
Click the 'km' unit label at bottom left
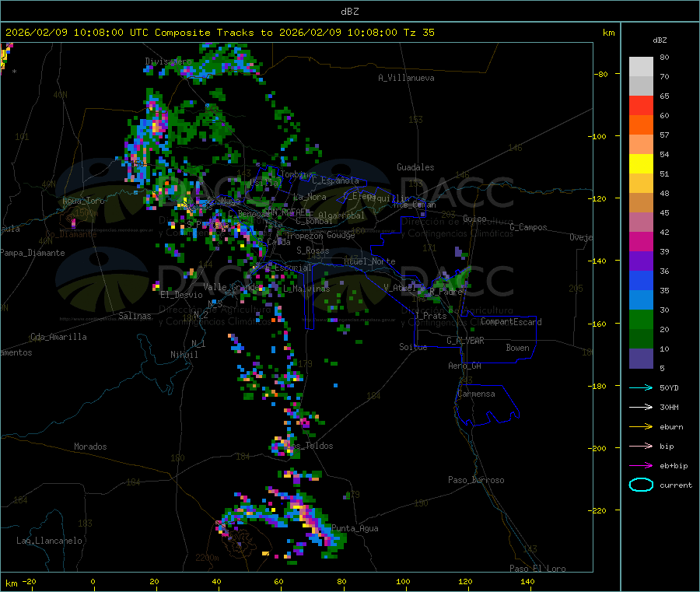pyautogui.click(x=11, y=583)
